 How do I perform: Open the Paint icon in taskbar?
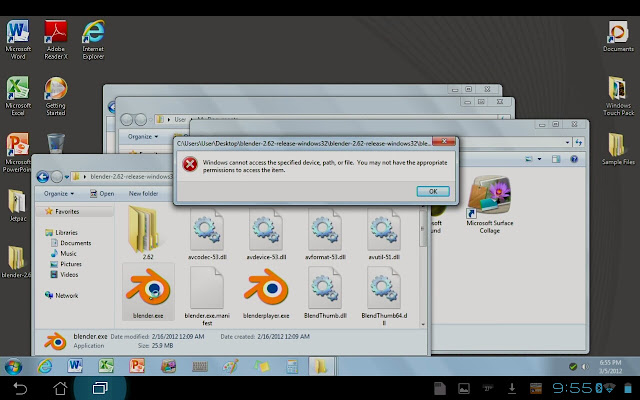231,366
